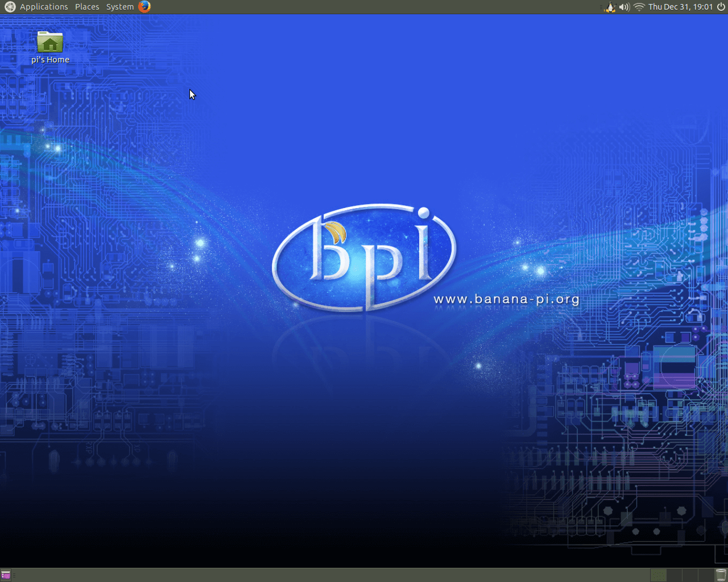Screen dimensions: 728x582
Task: Open the pi's Home folder
Action: 50,41
